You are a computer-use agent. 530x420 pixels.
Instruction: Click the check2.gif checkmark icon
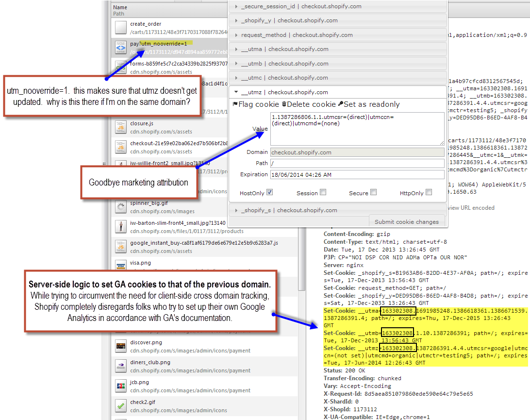[121, 406]
